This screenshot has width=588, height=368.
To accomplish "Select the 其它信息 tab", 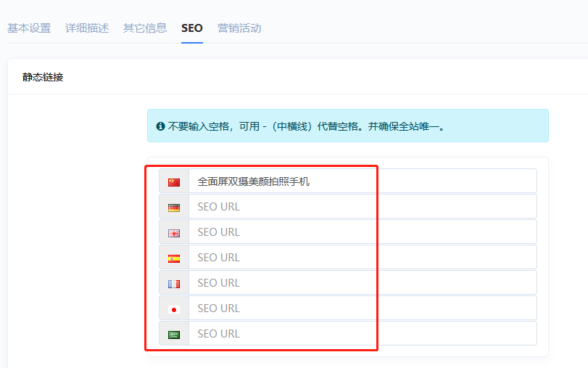I will 145,28.
